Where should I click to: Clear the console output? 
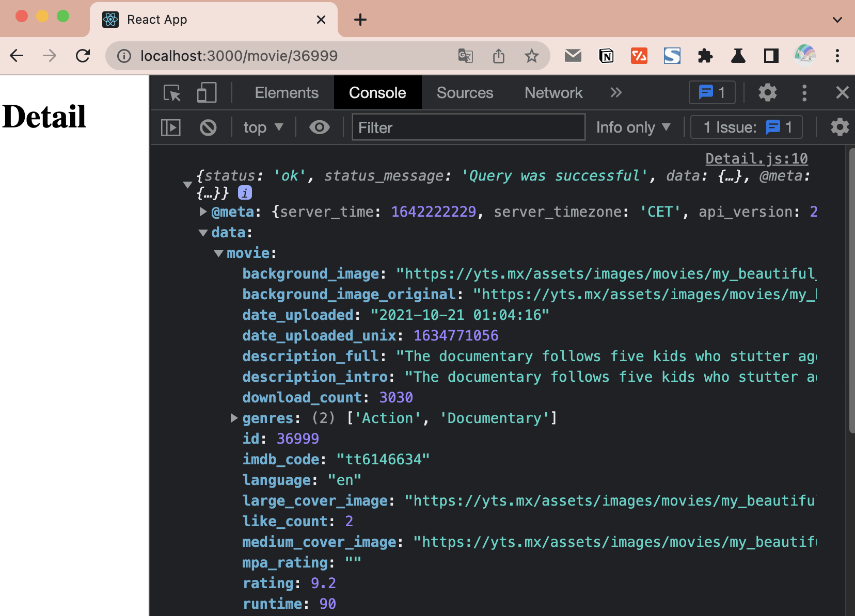click(x=208, y=127)
